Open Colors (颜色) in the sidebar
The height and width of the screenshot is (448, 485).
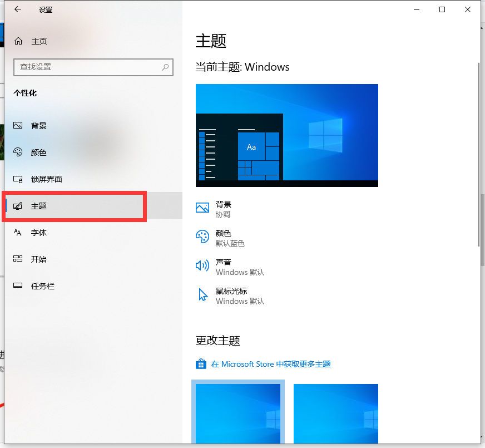click(38, 152)
